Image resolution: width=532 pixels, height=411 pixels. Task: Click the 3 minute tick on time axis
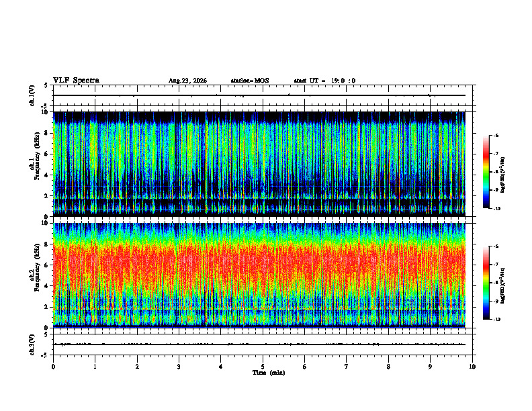pos(179,367)
